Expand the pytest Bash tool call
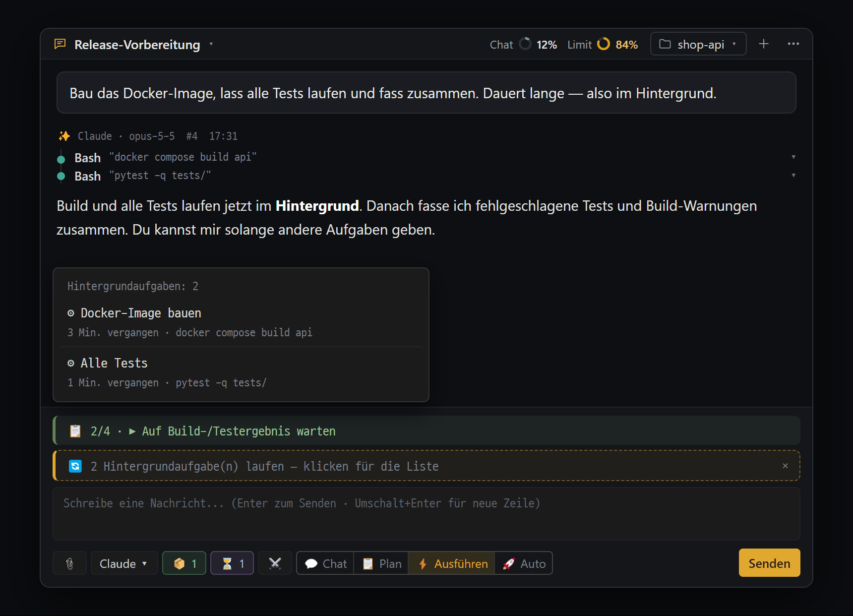 tap(793, 176)
